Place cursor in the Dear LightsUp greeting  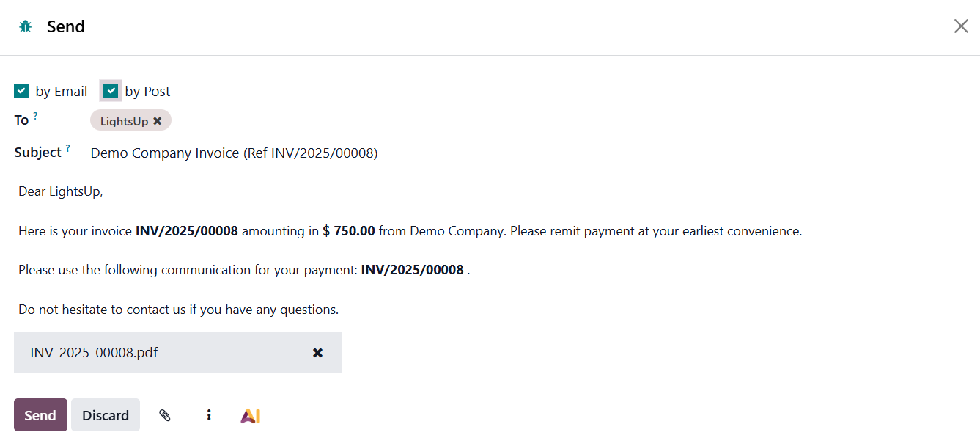click(x=61, y=192)
